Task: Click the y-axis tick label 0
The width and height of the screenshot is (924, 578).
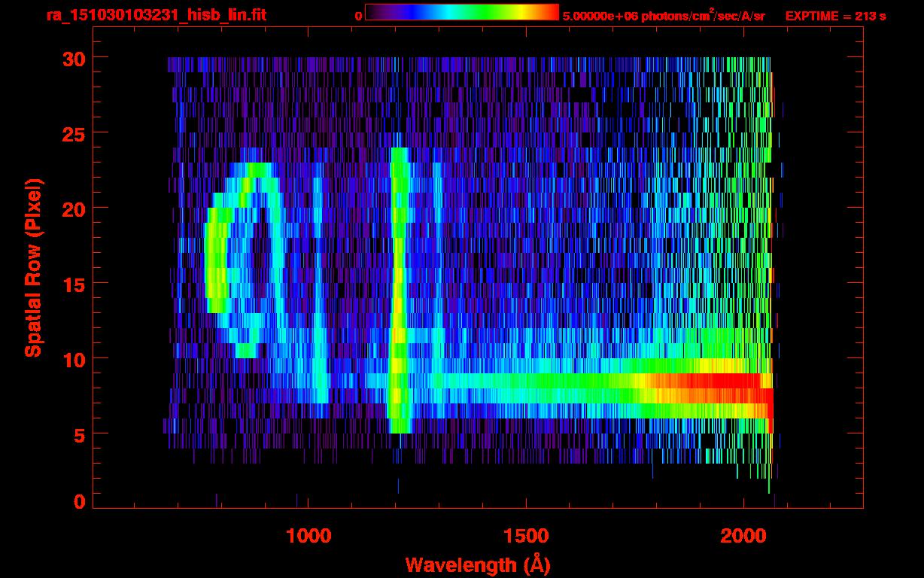Action: point(78,502)
